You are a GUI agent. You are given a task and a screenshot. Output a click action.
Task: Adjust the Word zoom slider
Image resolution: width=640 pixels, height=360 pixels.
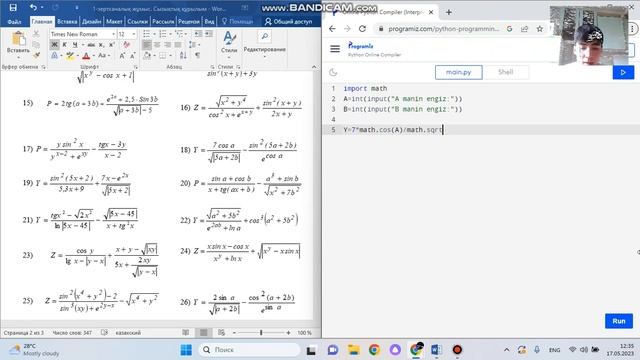261,333
